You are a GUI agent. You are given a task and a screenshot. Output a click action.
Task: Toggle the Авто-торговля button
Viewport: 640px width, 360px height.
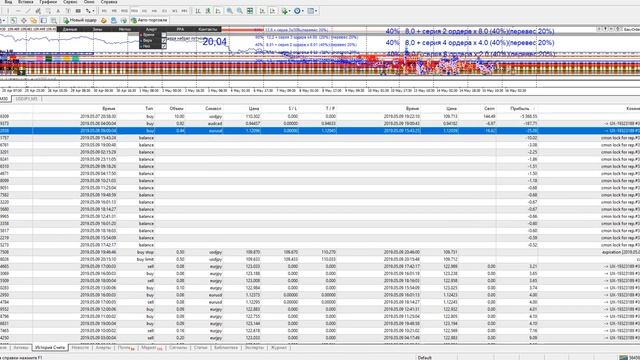(150, 20)
